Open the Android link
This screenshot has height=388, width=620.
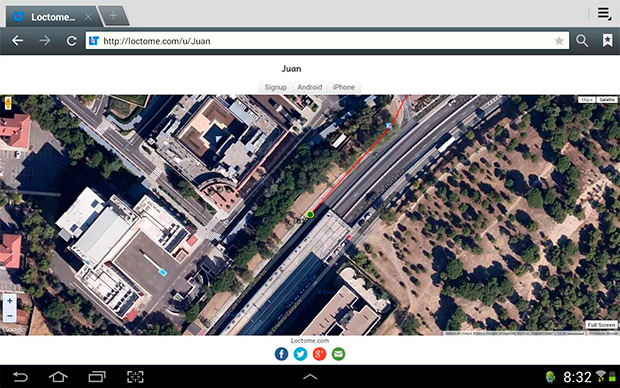pos(310,87)
